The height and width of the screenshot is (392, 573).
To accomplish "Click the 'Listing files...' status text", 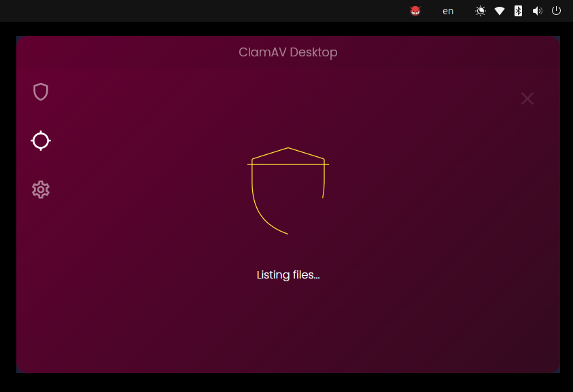I will [288, 274].
